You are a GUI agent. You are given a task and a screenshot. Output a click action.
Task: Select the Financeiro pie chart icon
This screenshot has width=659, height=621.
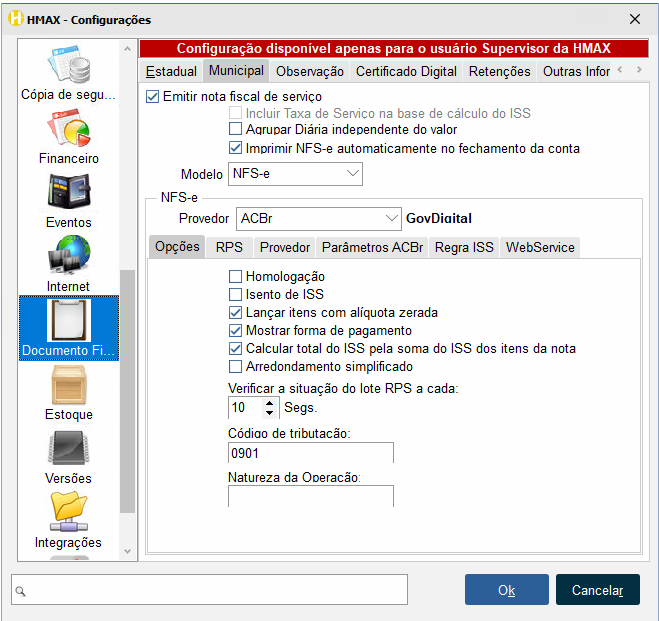[x=68, y=130]
